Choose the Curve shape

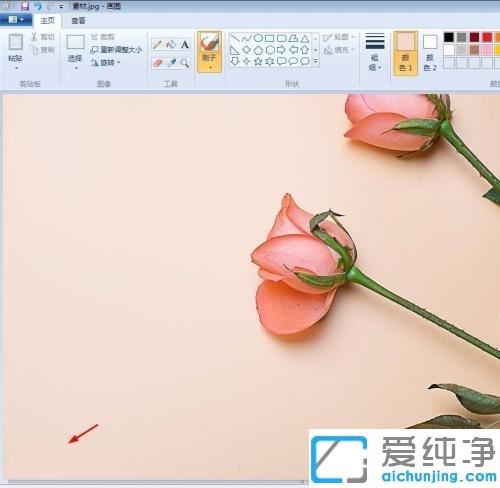point(246,38)
